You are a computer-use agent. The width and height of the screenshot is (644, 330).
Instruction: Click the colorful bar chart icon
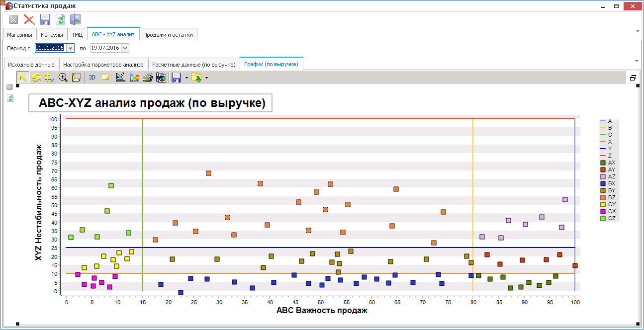[134, 78]
